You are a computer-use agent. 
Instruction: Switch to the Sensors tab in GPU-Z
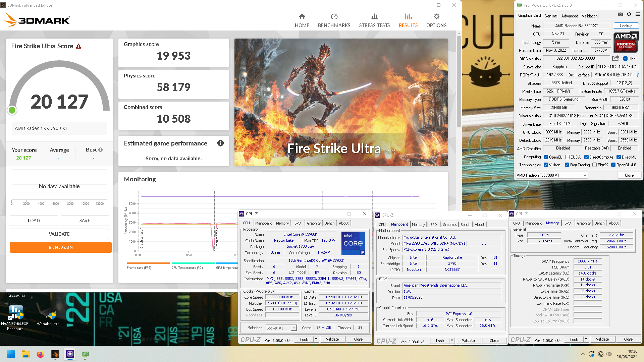(551, 16)
